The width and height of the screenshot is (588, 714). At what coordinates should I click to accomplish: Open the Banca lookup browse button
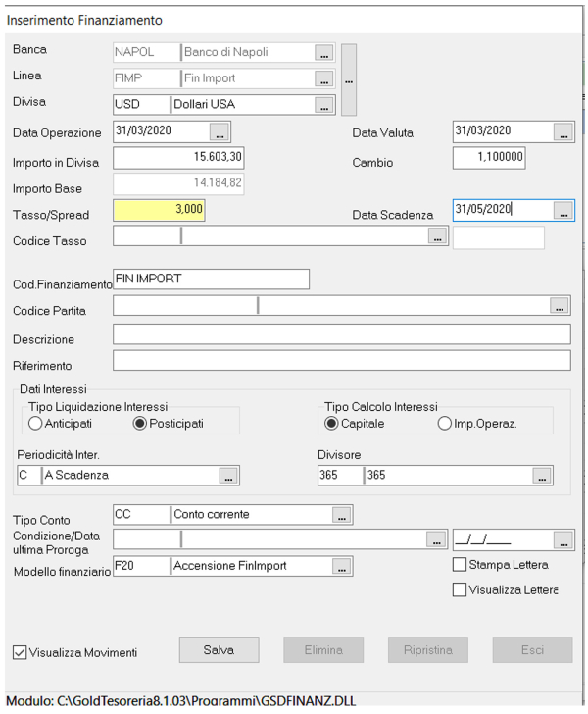(x=324, y=52)
